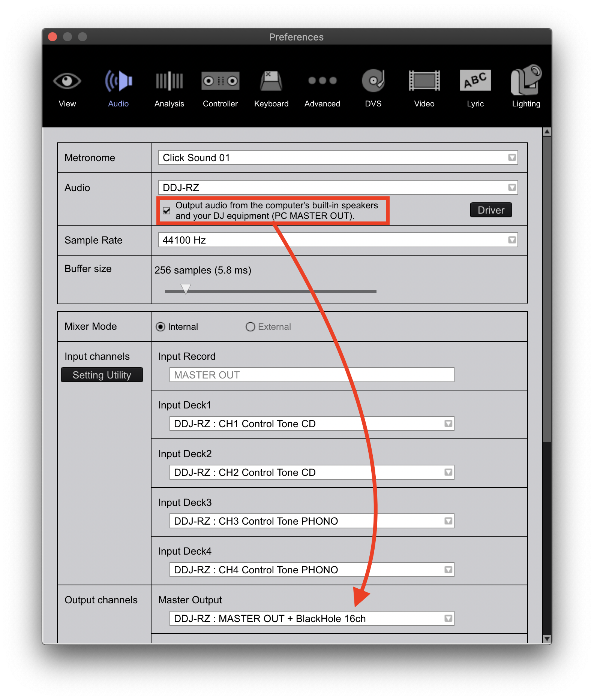Open the Master Output BlackHole dropdown

tap(312, 618)
